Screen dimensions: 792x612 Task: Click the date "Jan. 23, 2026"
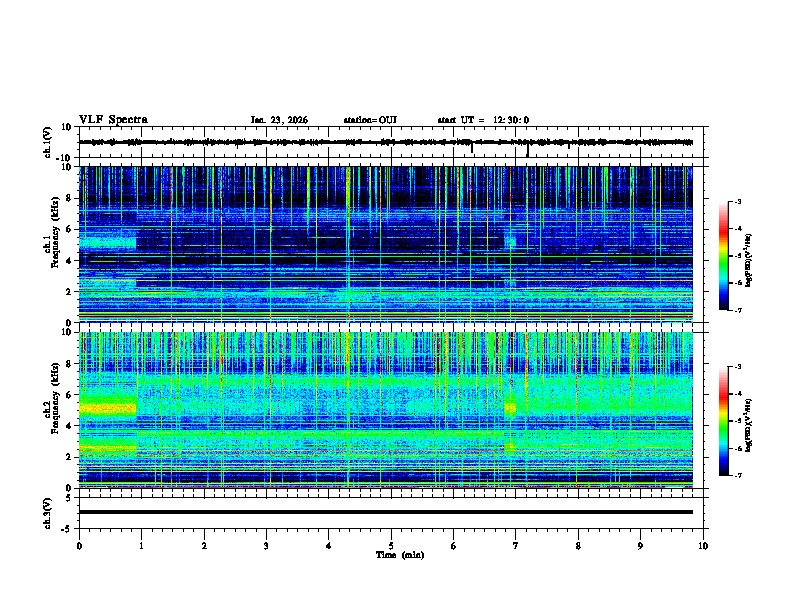click(x=279, y=120)
